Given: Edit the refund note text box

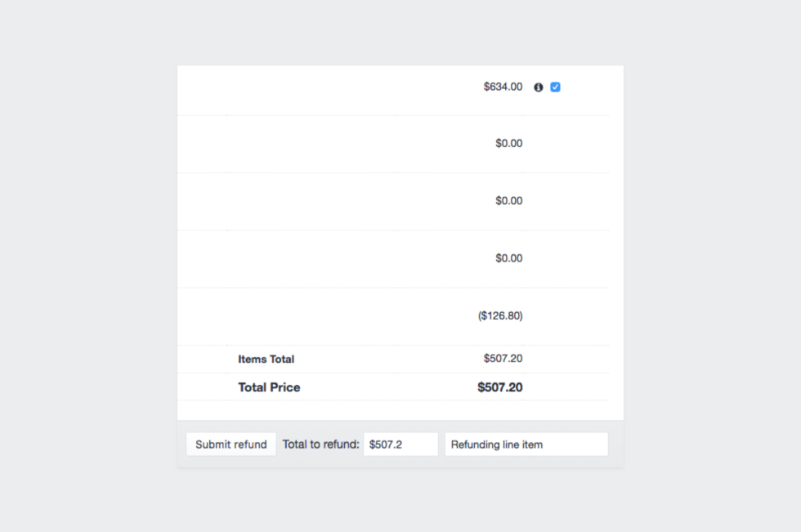Looking at the screenshot, I should 526,445.
